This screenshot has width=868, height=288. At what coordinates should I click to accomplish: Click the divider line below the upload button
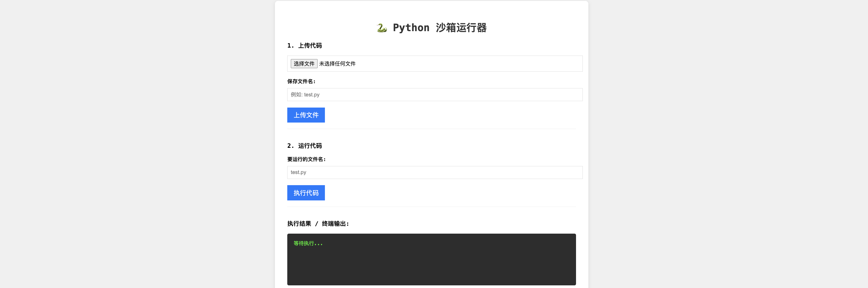pyautogui.click(x=431, y=129)
